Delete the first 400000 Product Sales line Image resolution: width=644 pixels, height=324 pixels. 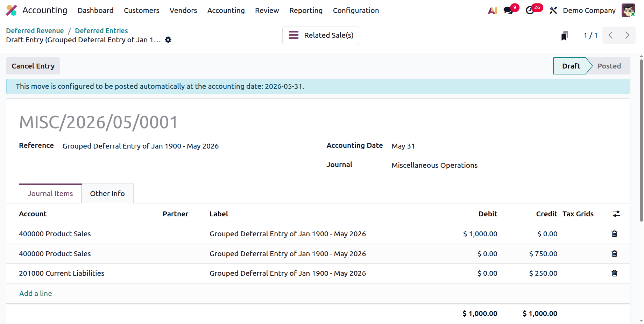(x=614, y=233)
